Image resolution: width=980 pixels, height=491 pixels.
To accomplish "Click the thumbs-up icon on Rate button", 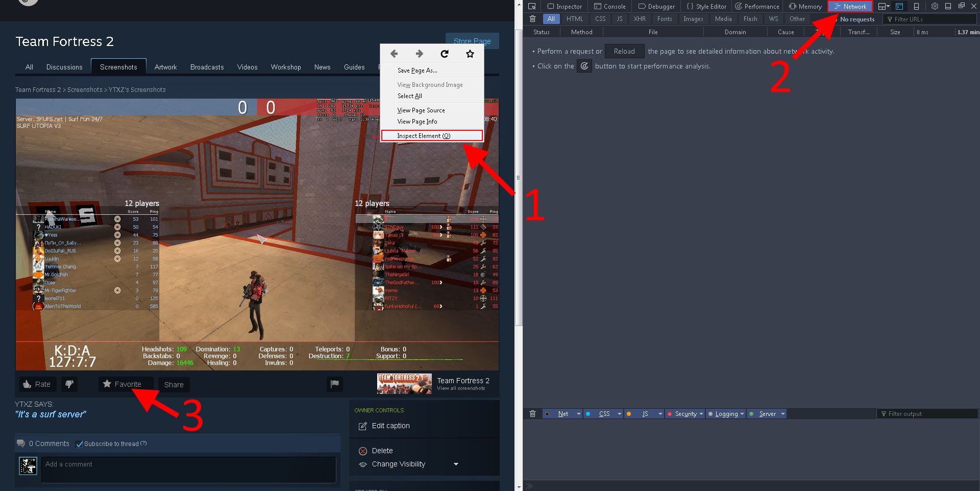I will [27, 384].
